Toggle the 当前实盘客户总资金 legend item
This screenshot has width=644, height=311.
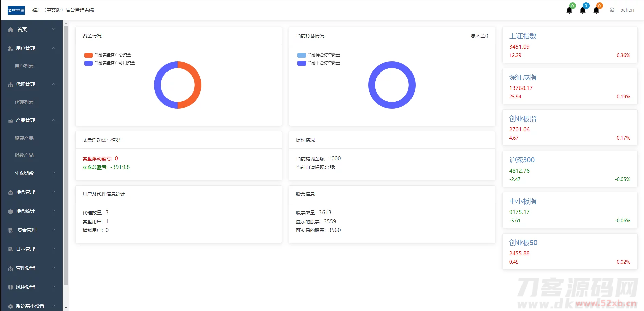click(x=108, y=55)
